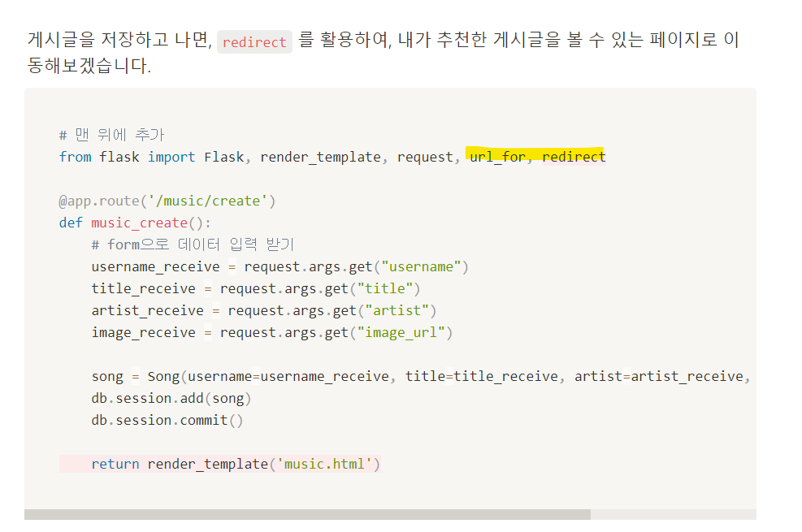Click the 'image_receive' assignment line
This screenshot has height=532, width=802.
tap(272, 333)
